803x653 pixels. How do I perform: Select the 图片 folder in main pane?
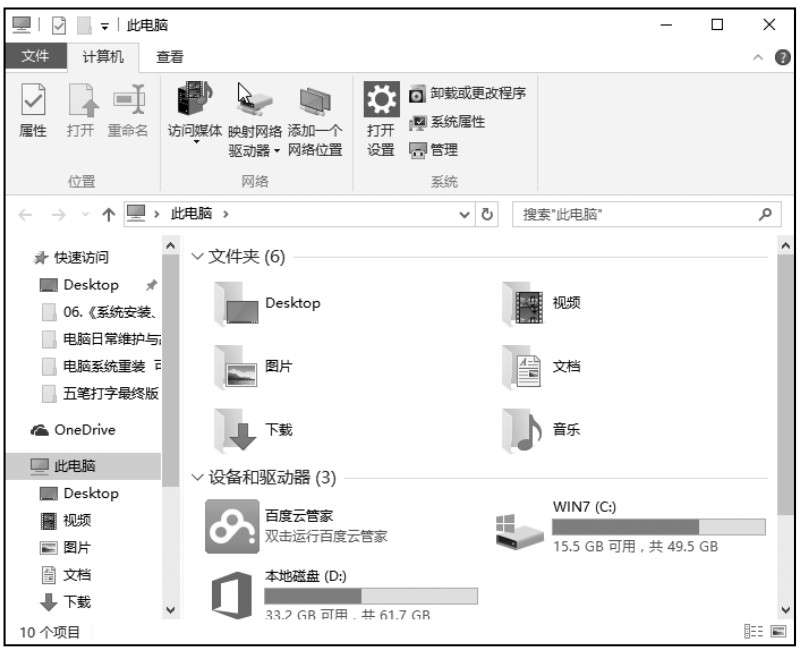(x=253, y=367)
